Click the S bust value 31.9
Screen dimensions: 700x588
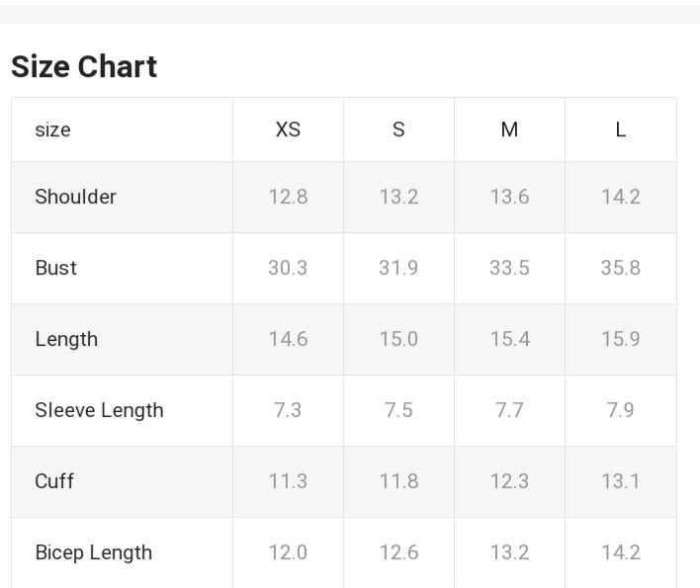(398, 268)
